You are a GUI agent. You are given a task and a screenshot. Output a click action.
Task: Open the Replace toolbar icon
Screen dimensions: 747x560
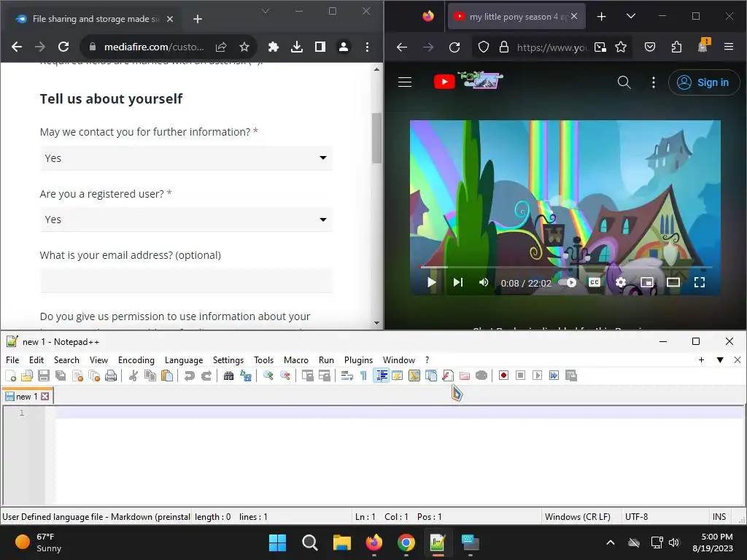(246, 376)
